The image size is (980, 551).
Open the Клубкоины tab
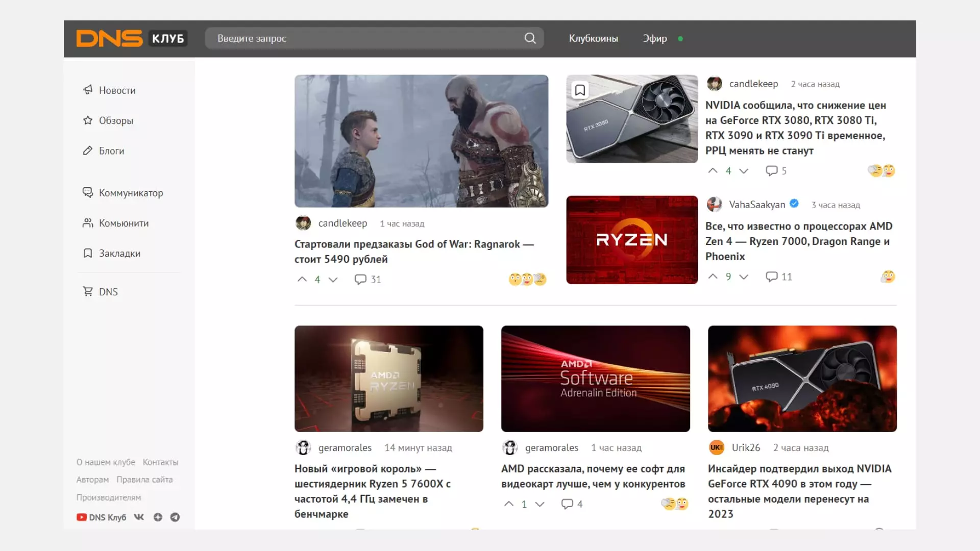pyautogui.click(x=593, y=38)
